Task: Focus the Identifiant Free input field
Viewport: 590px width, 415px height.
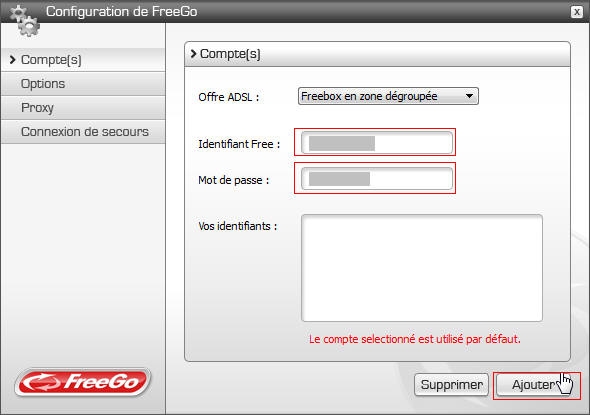Action: click(x=377, y=143)
